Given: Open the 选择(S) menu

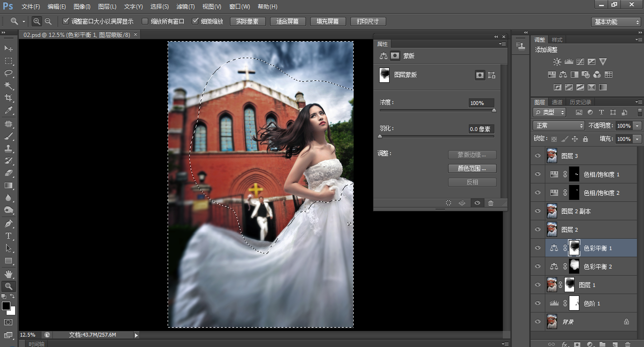Looking at the screenshot, I should click(x=160, y=7).
